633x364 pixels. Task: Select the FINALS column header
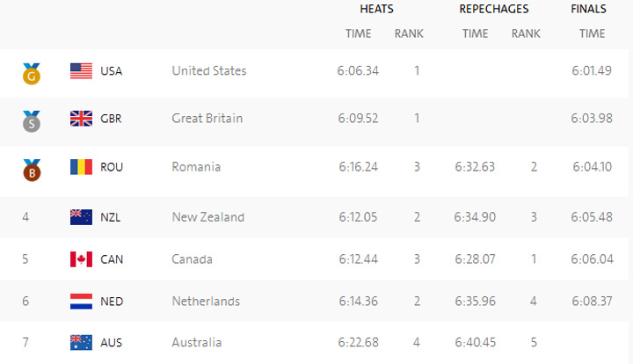(x=588, y=10)
